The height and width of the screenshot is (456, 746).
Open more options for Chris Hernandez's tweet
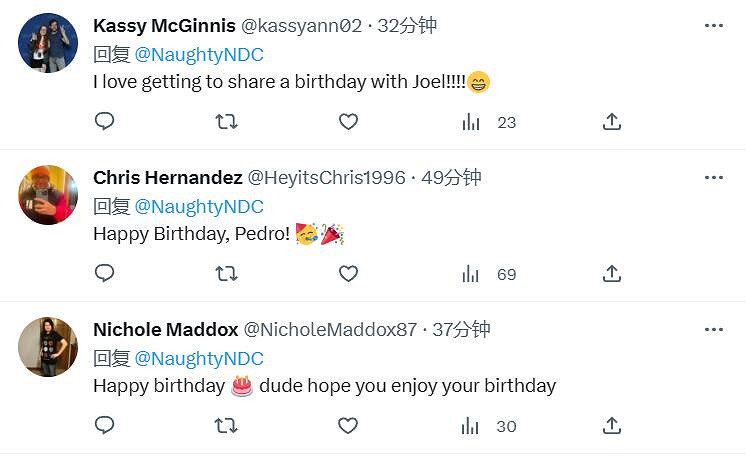pos(713,178)
